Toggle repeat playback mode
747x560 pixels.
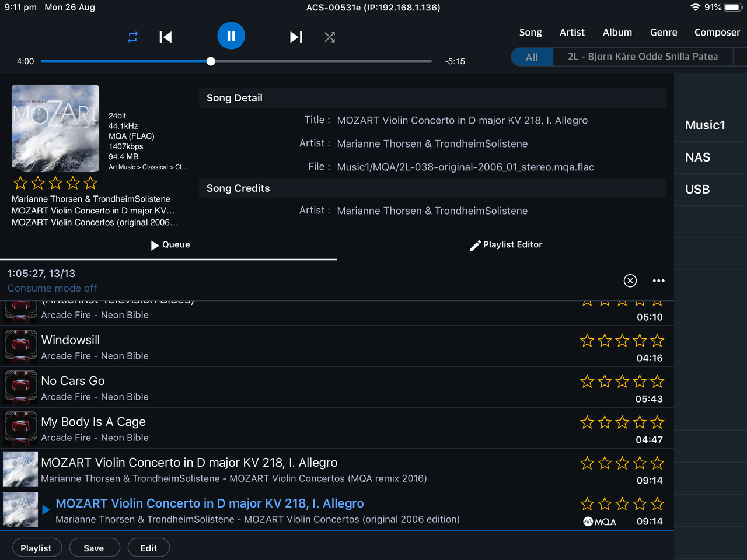pos(132,37)
